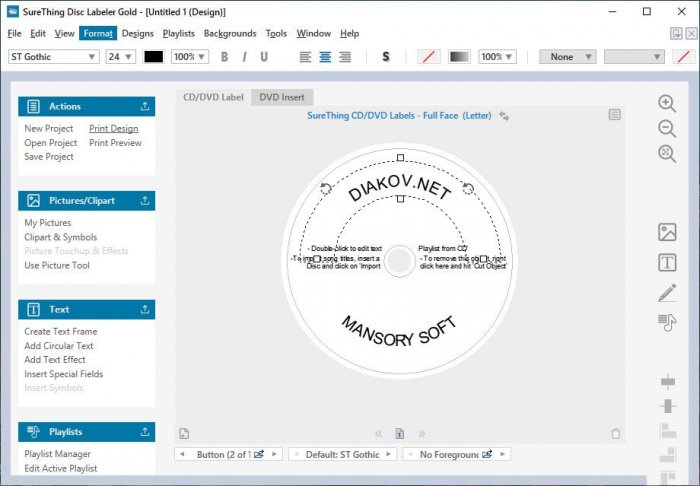The height and width of the screenshot is (486, 700).
Task: Click the gradient fill swatch
Action: point(459,57)
